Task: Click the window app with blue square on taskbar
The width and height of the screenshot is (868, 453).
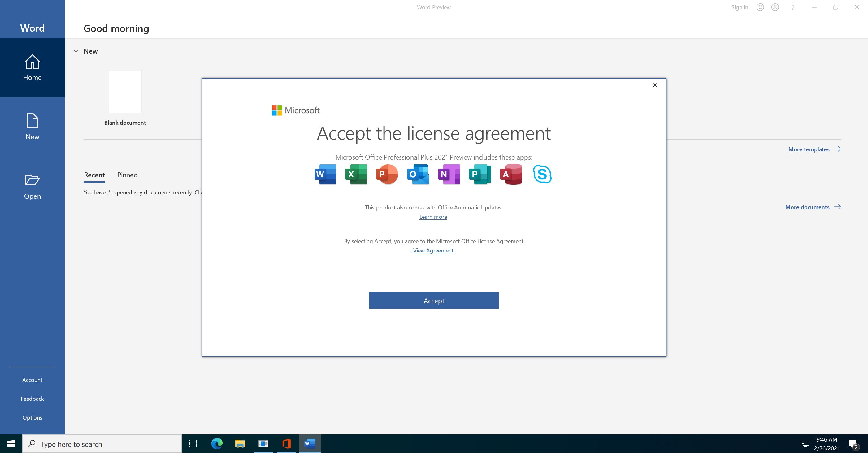Action: (263, 444)
